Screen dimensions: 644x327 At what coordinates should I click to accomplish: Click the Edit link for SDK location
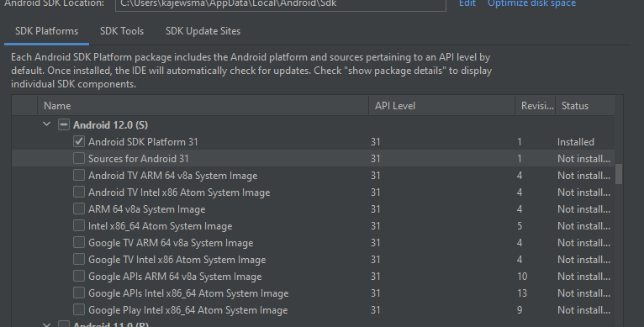click(467, 3)
